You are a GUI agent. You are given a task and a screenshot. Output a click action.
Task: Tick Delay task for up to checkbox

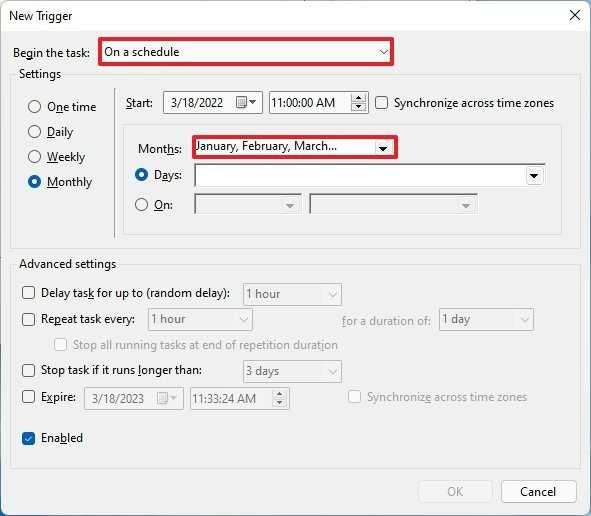28,293
